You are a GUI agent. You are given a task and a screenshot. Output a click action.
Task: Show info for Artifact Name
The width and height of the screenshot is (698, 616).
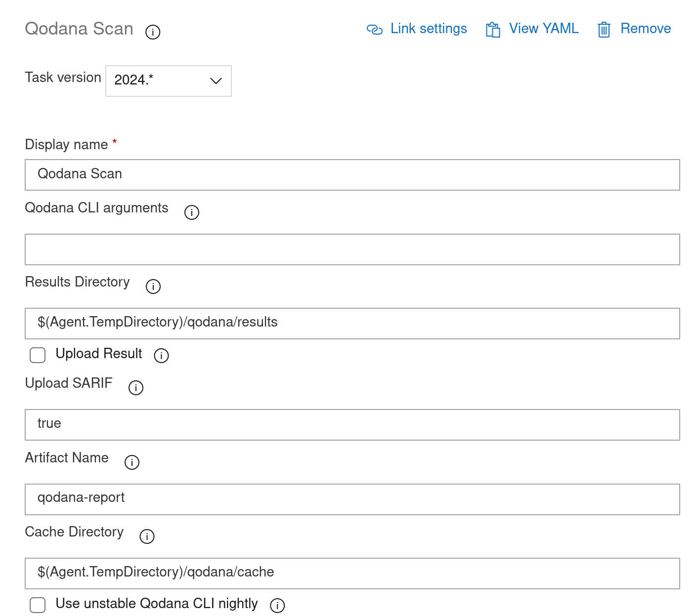(x=132, y=462)
